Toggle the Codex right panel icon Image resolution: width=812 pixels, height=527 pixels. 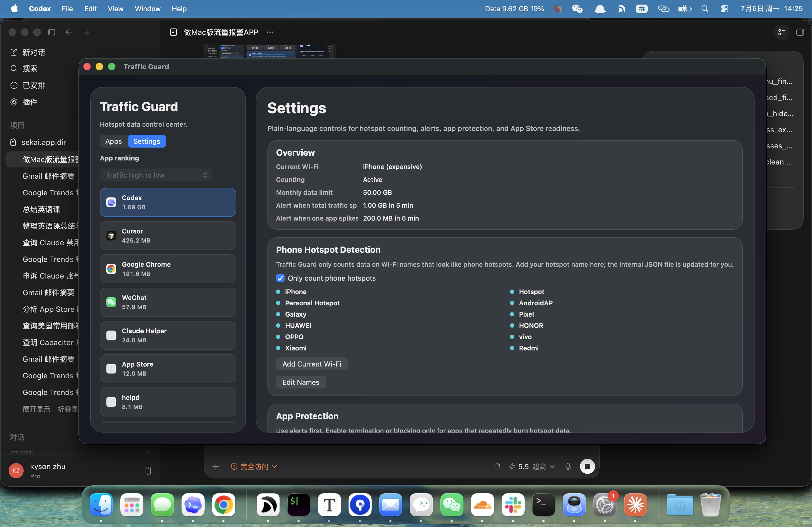pos(800,32)
